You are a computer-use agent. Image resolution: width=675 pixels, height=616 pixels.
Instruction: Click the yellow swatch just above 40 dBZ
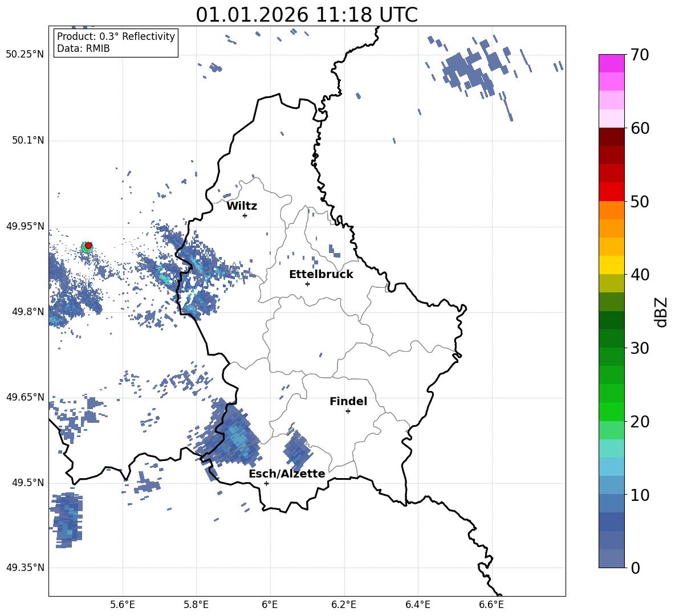(611, 265)
